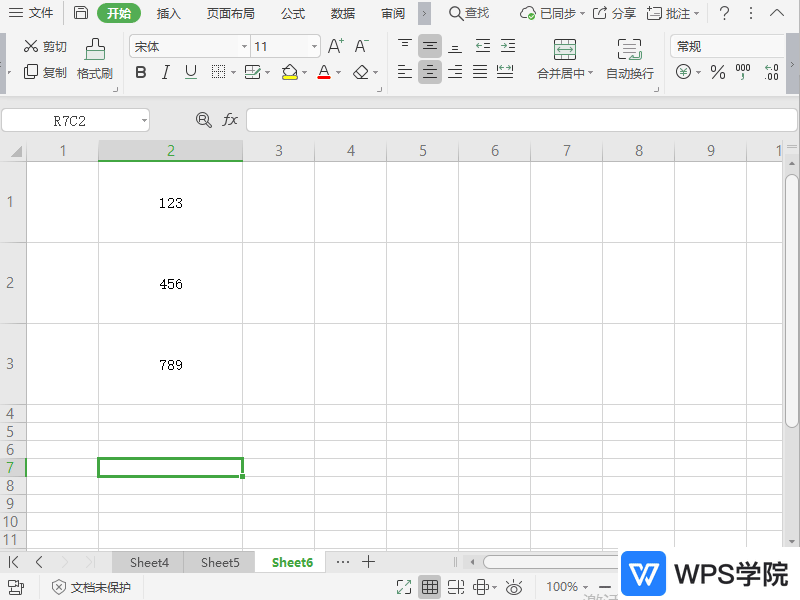Open the font name dropdown (宋体)

188,47
